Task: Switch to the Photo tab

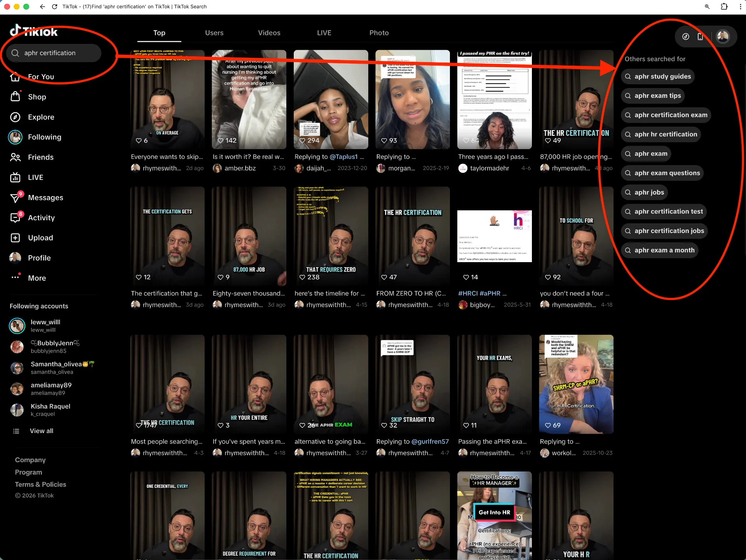Action: [x=379, y=33]
